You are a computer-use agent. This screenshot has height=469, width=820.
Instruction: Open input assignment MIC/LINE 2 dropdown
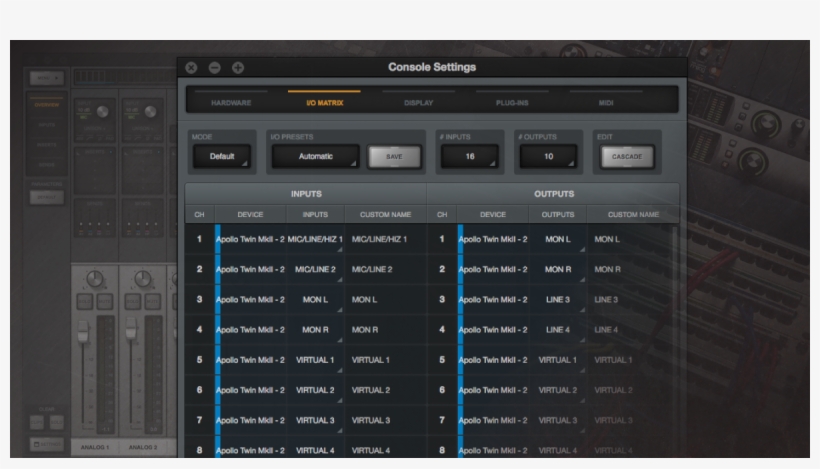point(315,269)
